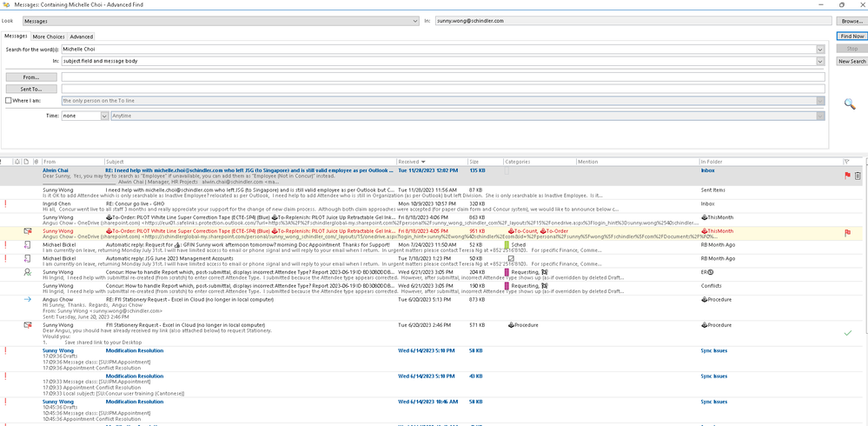Open the 'subject field and message body' dropdown
This screenshot has width=868, height=426.
820,61
